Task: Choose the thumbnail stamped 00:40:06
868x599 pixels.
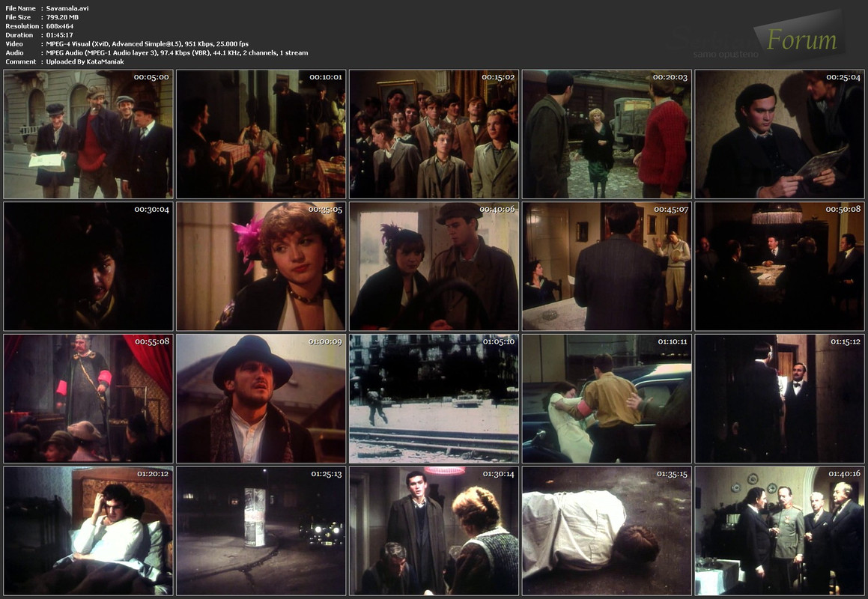Action: tap(434, 267)
